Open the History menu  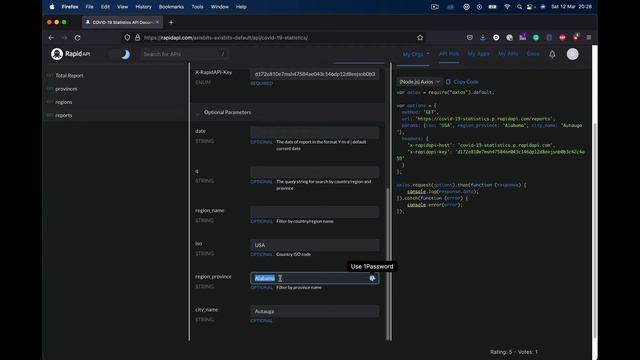point(143,7)
